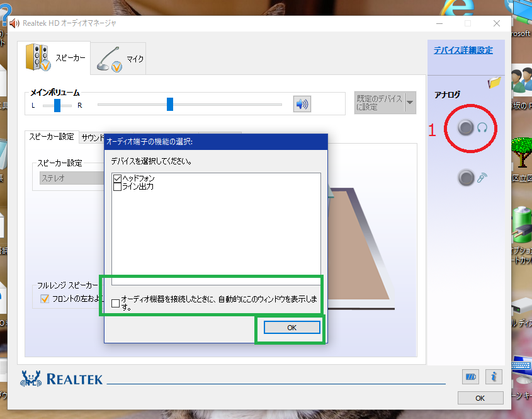This screenshot has height=419, width=532.
Task: Click OK at the bottom of Realtek manager
Action: [480, 398]
